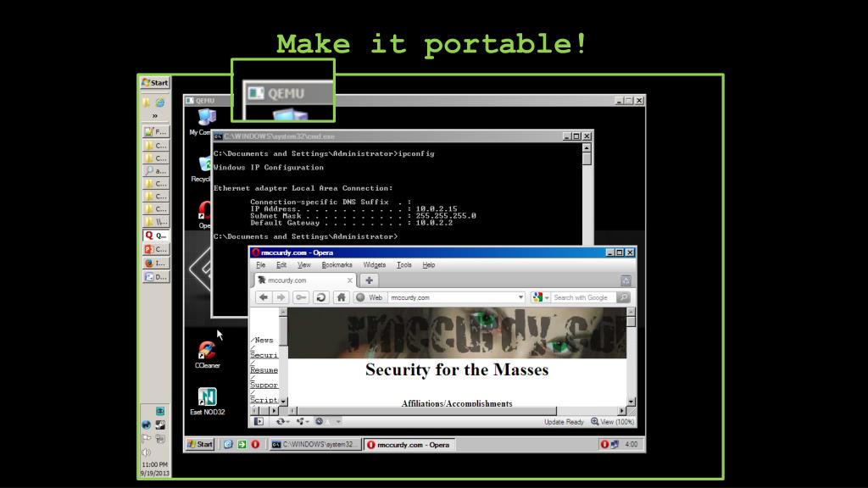Click host volume speaker tray icon
This screenshot has height=488, width=868.
click(x=146, y=452)
